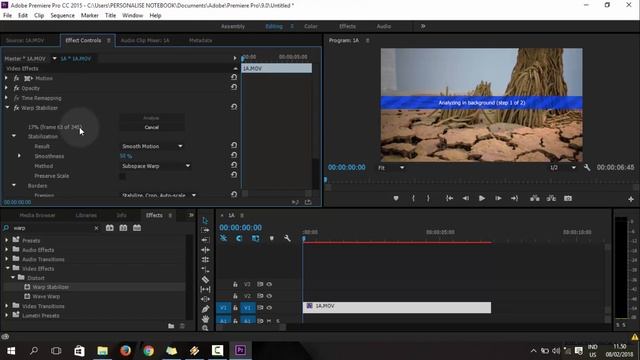Image resolution: width=640 pixels, height=360 pixels.
Task: Toggle Linked Selection in timeline
Action: click(x=256, y=238)
